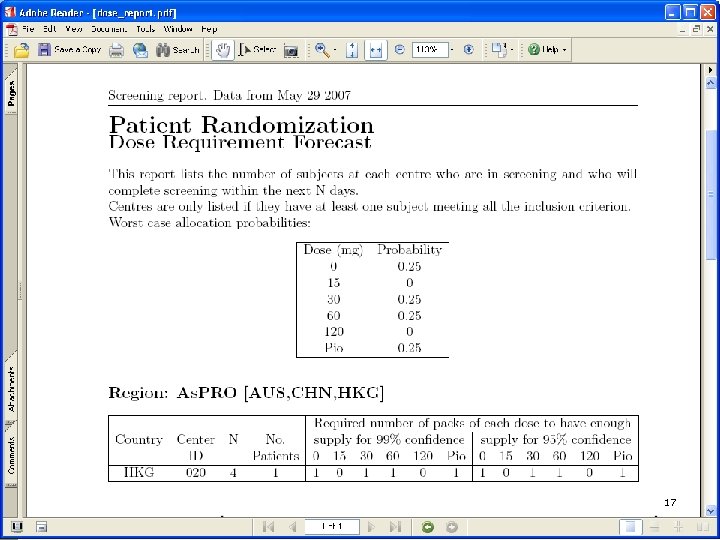Click the Rotate pages toolbar icon
Screen dimensions: 720x540
point(499,50)
